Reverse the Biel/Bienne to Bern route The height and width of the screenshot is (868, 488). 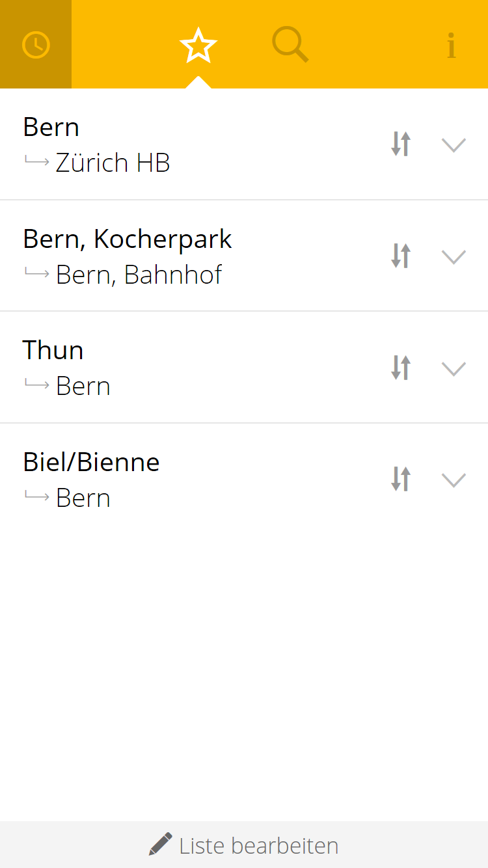[x=401, y=479]
